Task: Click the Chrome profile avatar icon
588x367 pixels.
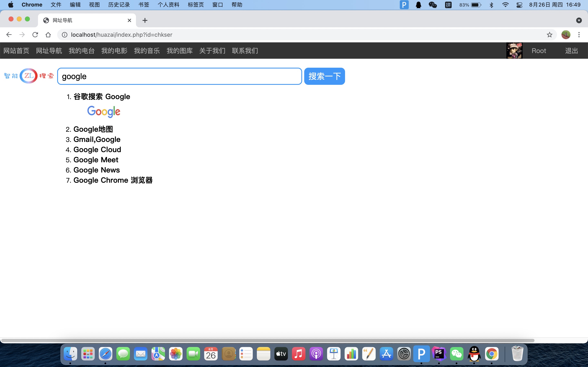Action: tap(566, 35)
